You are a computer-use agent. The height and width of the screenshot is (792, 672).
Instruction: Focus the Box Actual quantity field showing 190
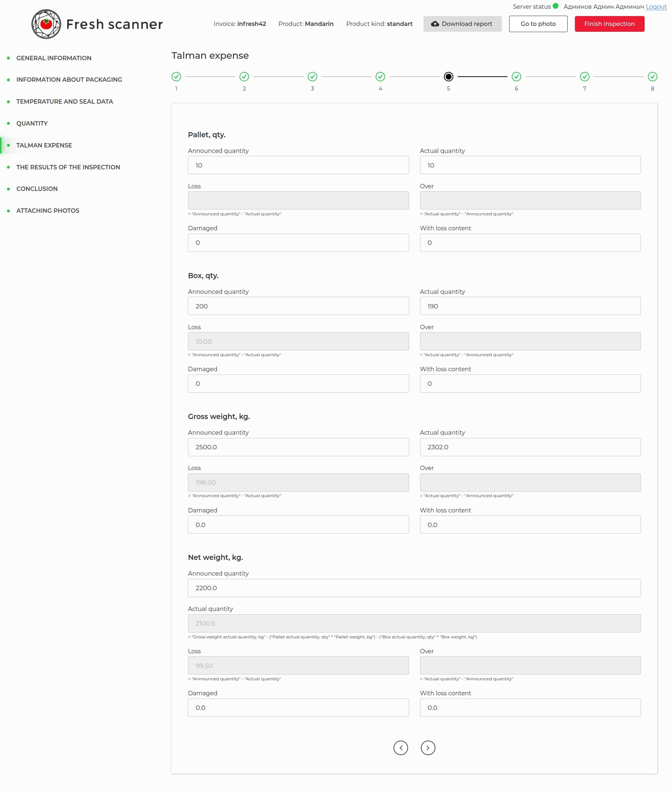(x=530, y=306)
